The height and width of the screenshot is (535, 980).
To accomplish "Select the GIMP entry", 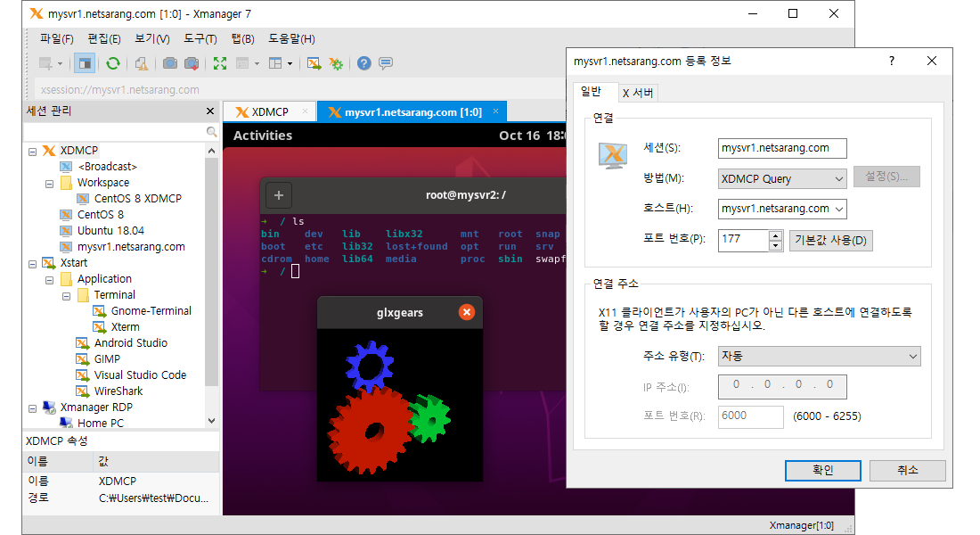I will [x=107, y=359].
